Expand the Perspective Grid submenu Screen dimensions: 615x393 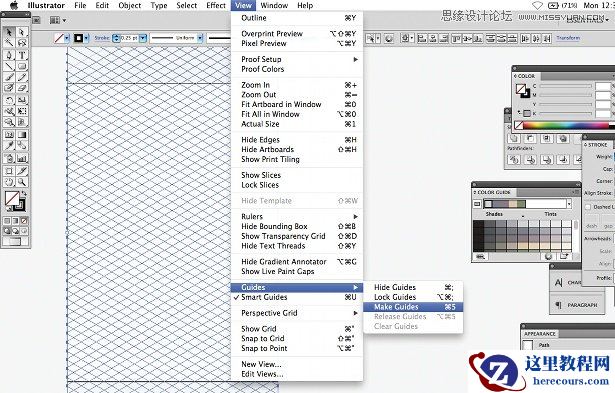[297, 313]
